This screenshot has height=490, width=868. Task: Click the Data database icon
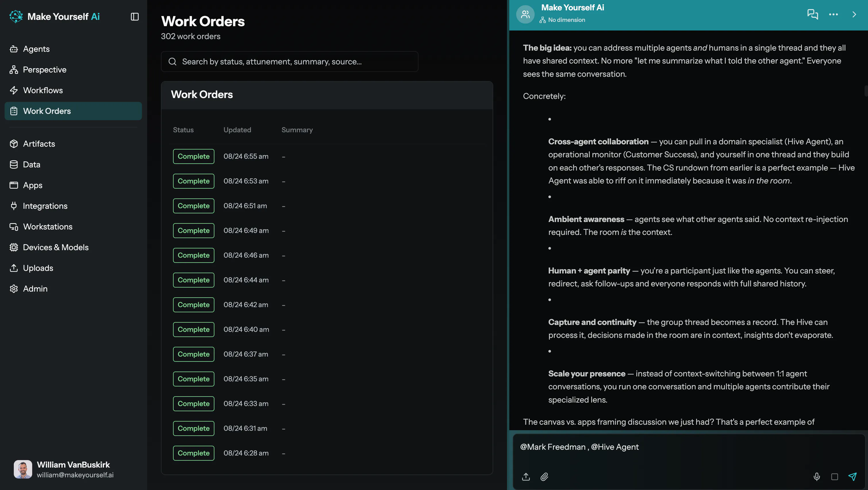click(x=14, y=164)
